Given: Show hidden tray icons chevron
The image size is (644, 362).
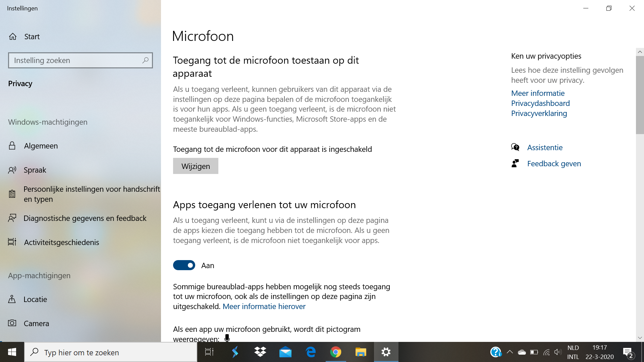Looking at the screenshot, I should 509,352.
